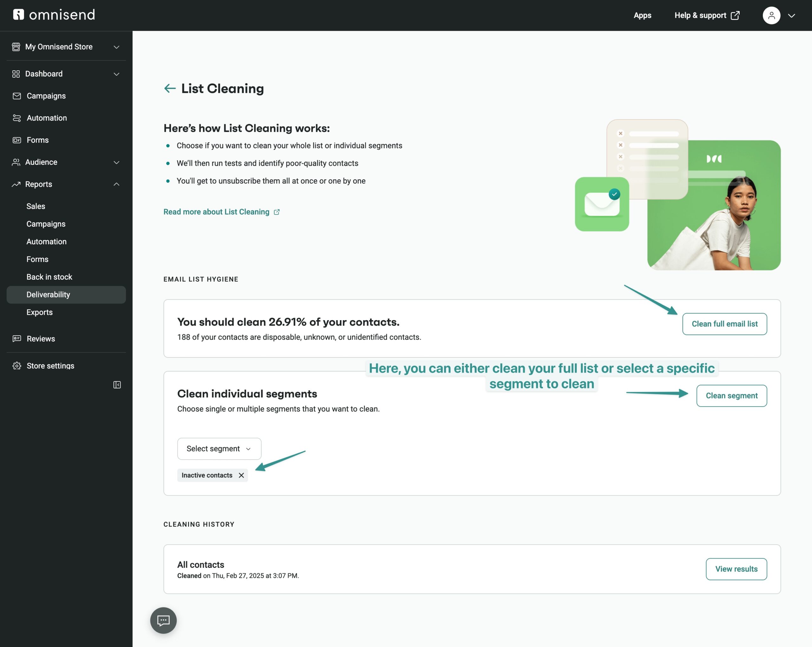Open Automation from the sidebar icon

16,118
